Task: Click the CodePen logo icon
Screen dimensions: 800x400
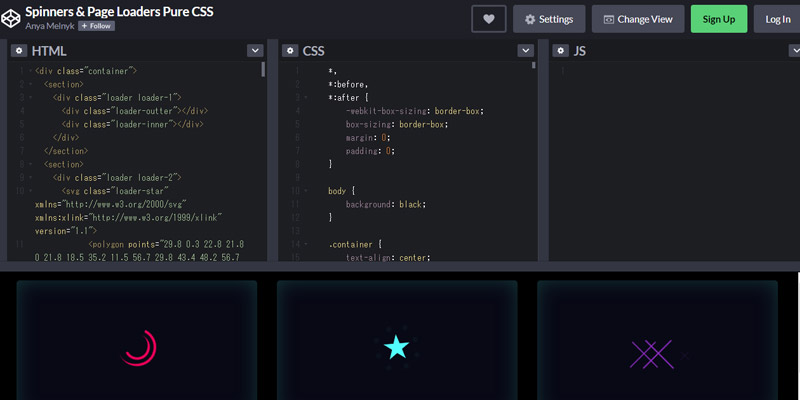Action: [12, 17]
